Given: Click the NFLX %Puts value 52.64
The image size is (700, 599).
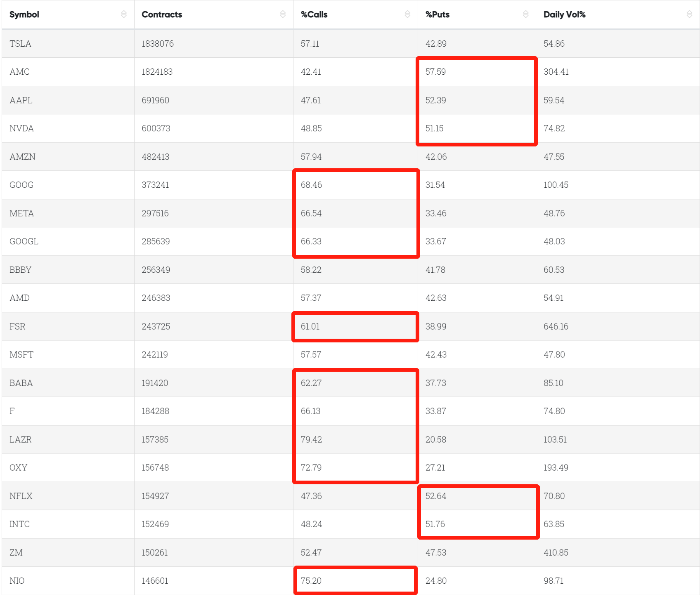Looking at the screenshot, I should (x=436, y=496).
